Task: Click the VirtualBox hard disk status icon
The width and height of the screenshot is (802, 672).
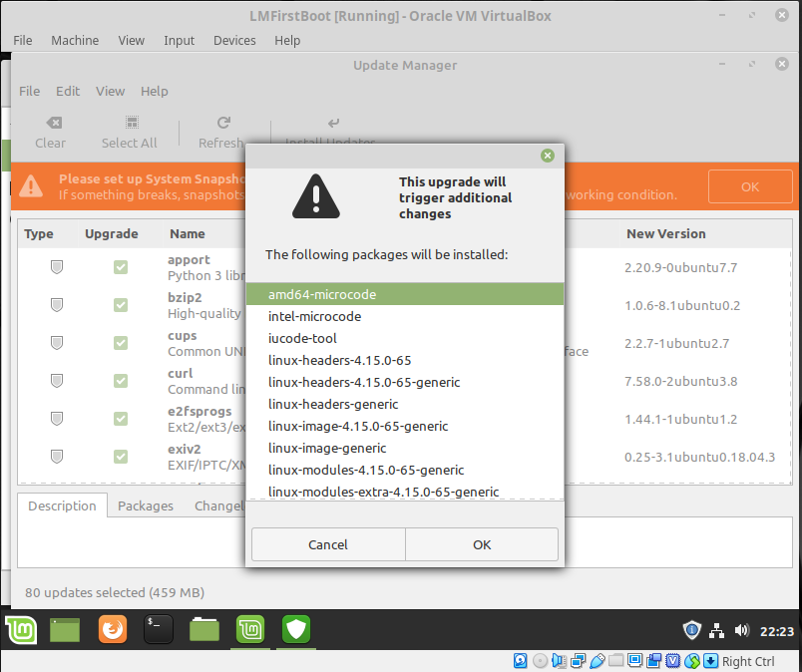Action: [x=520, y=661]
